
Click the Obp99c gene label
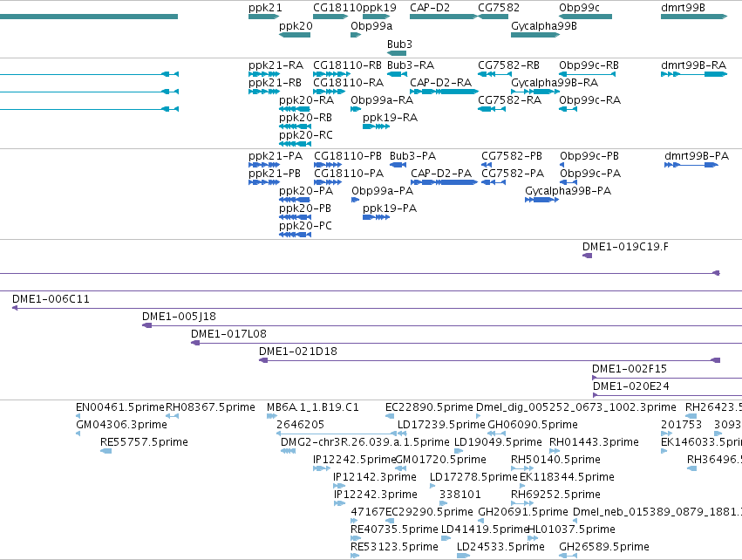(579, 8)
